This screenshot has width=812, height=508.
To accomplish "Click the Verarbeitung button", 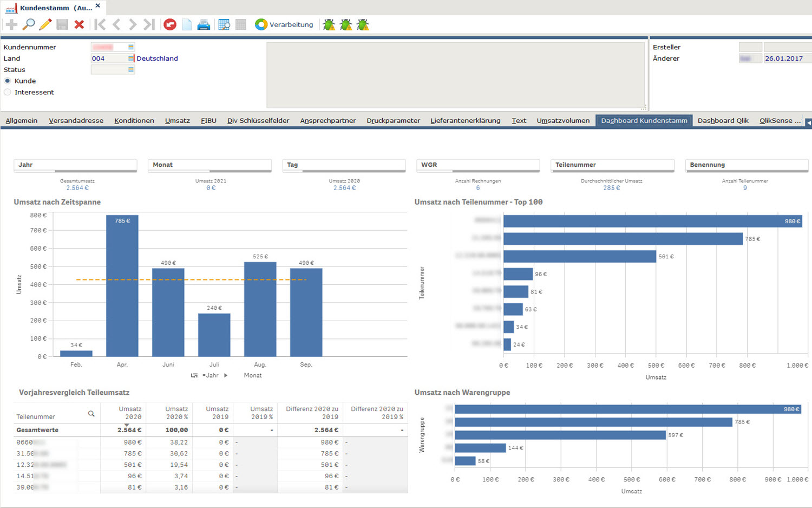I will [284, 24].
